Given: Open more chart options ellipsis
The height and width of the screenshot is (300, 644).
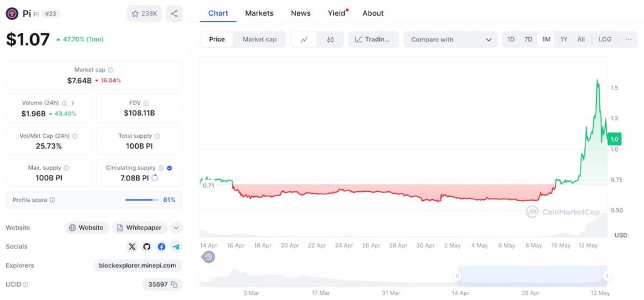Looking at the screenshot, I should coord(628,40).
